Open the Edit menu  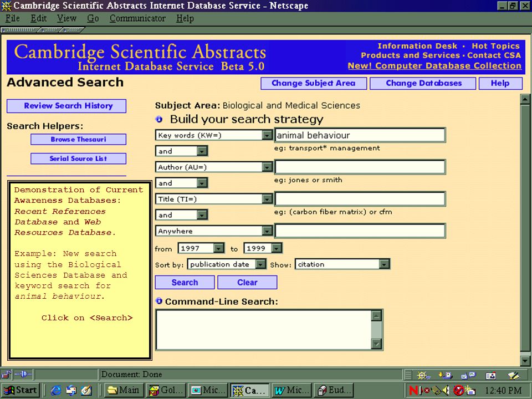tap(38, 18)
